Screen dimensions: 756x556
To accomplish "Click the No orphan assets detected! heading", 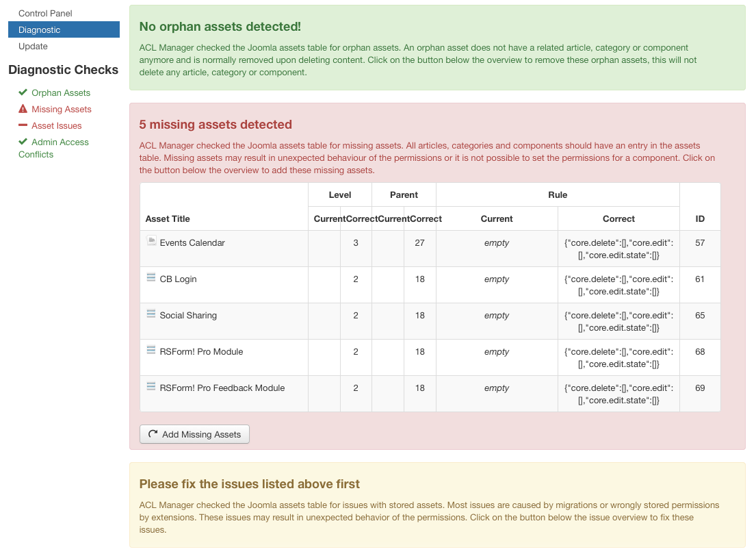I will [x=220, y=27].
